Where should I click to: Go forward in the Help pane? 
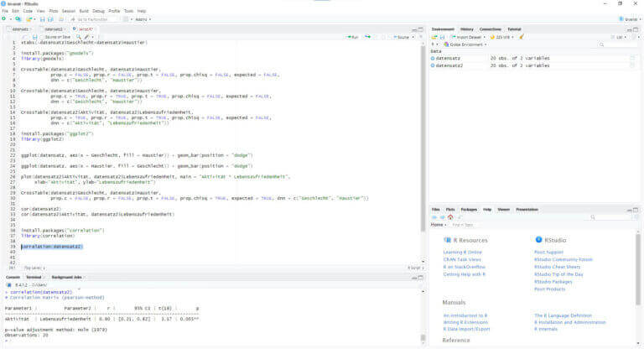point(443,217)
